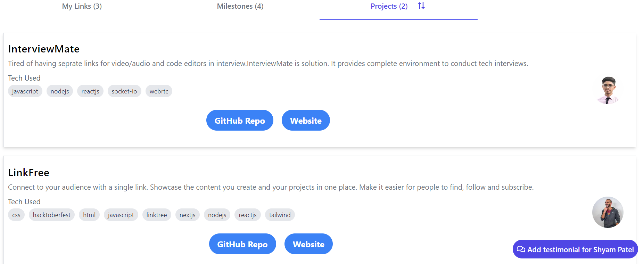Open InterviewMate GitHub Repo
Viewport: 644px width, 264px height.
240,120
